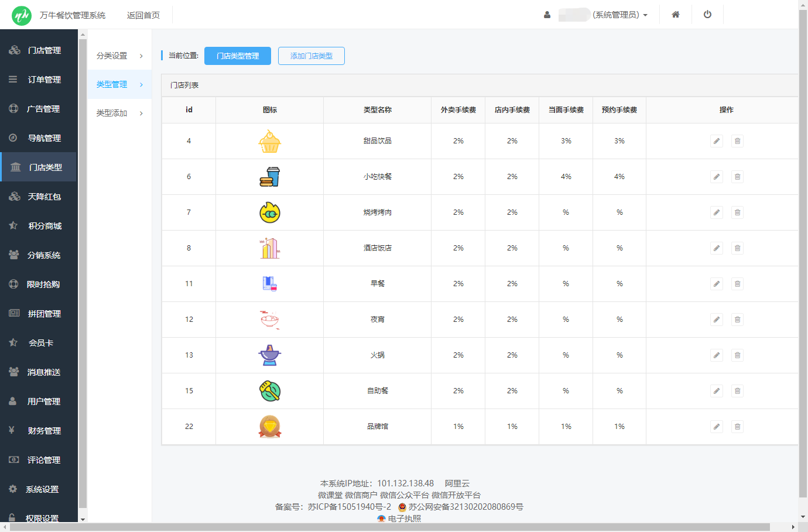Click the power logout icon

tap(707, 15)
